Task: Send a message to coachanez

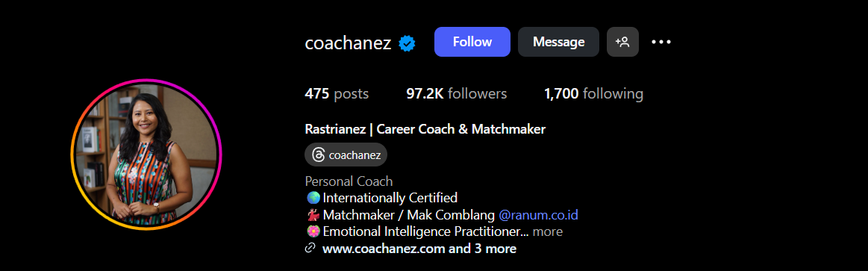Action: click(558, 42)
